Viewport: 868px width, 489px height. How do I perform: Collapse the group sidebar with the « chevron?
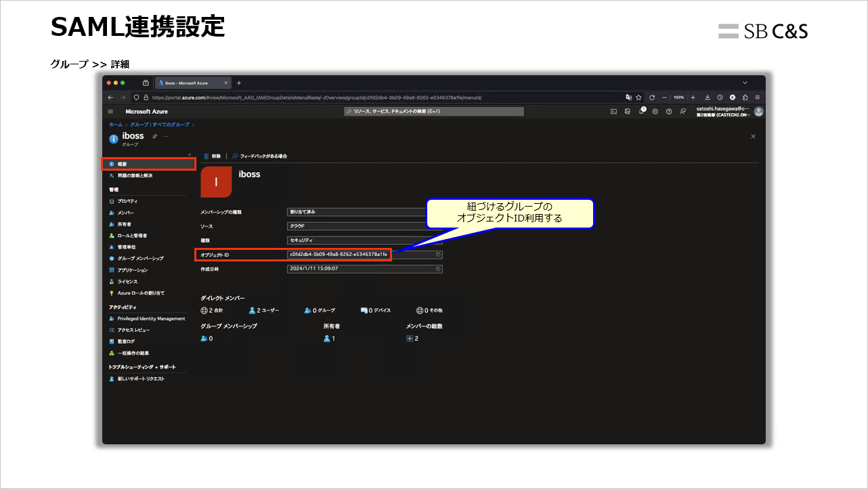(190, 154)
